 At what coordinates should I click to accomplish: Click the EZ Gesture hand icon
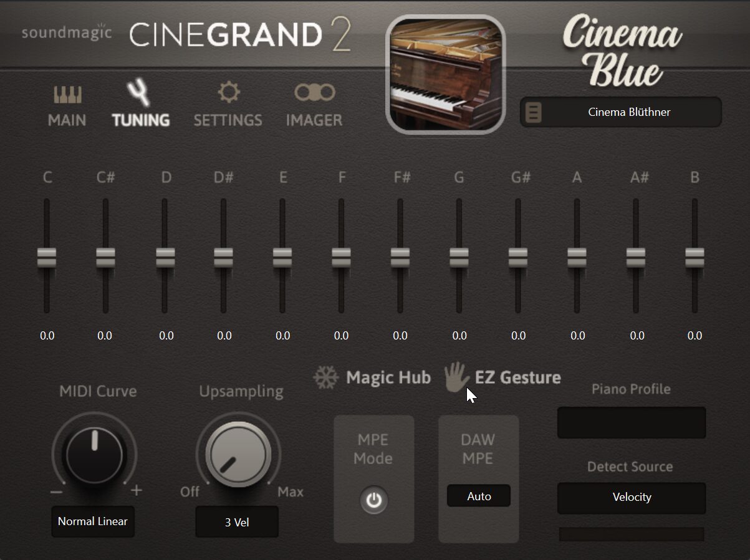[x=456, y=377]
